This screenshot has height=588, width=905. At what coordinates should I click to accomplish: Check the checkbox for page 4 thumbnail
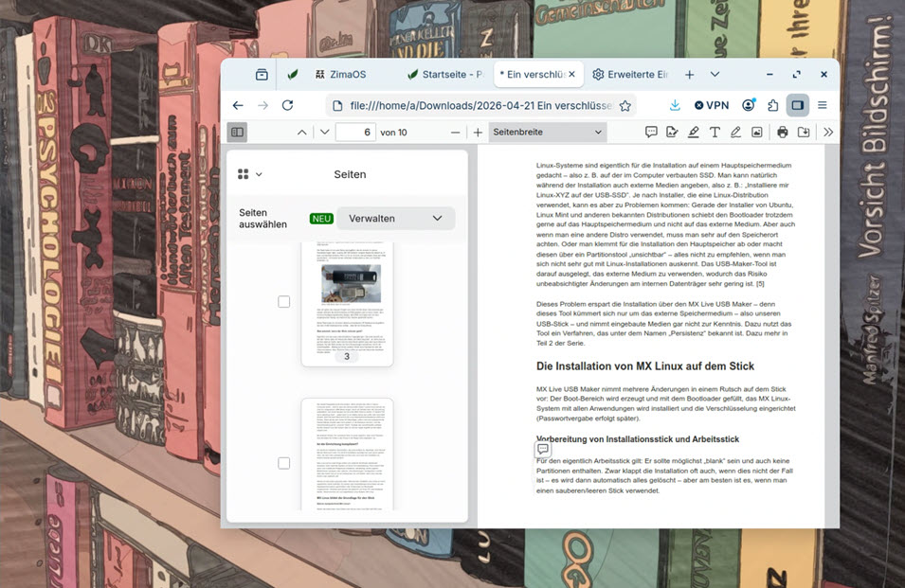tap(283, 463)
